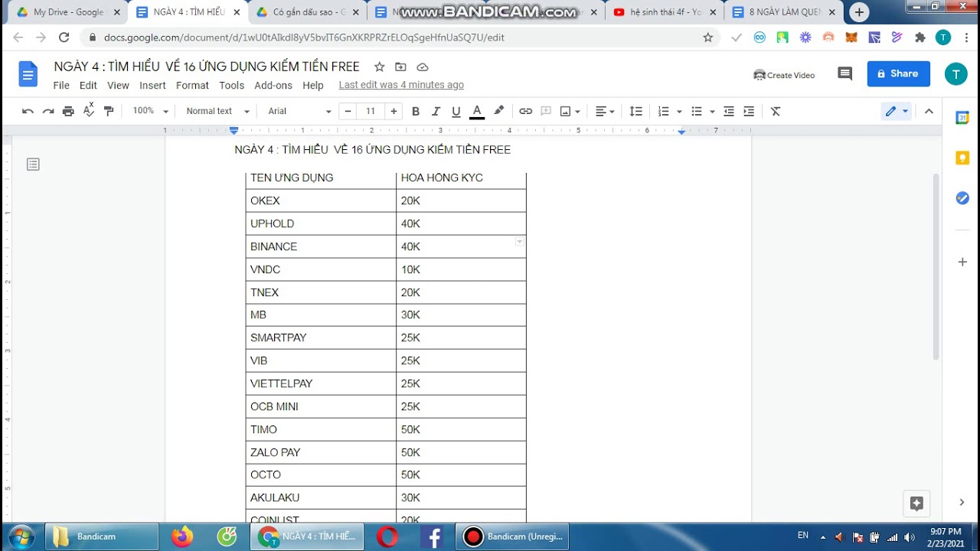Click the Increase indent icon
Screen dimensions: 980x551
(x=749, y=111)
